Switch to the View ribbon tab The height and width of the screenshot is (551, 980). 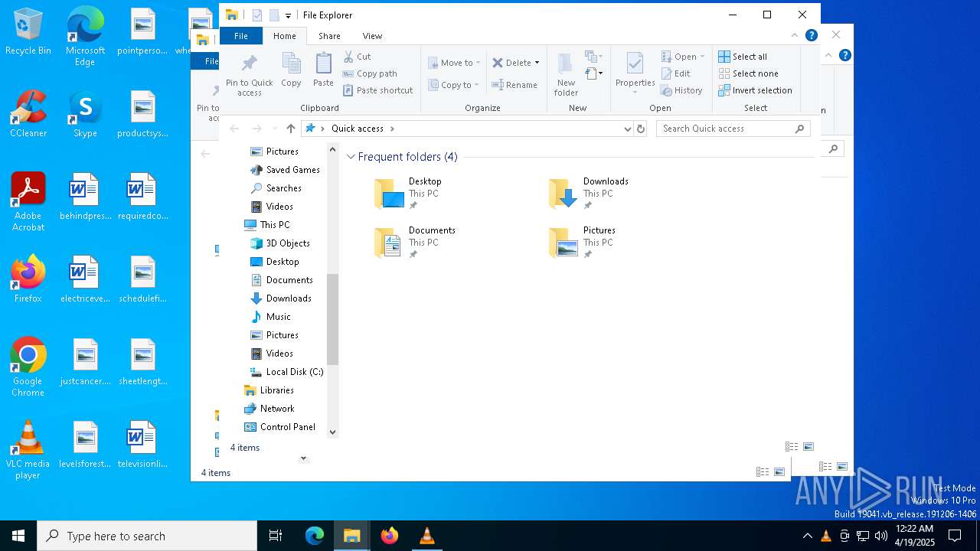click(372, 36)
